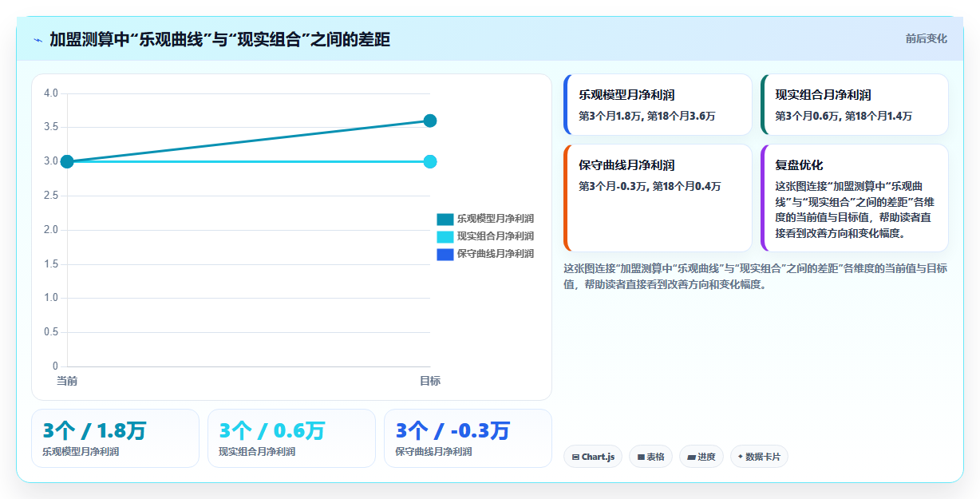
Task: Click the 当前 x-axis label
Action: tap(67, 381)
